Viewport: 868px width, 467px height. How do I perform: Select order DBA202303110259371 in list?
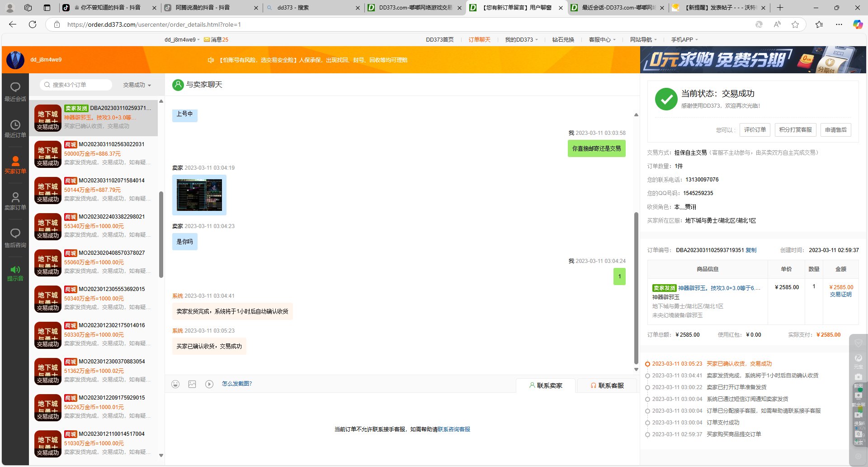pos(94,118)
